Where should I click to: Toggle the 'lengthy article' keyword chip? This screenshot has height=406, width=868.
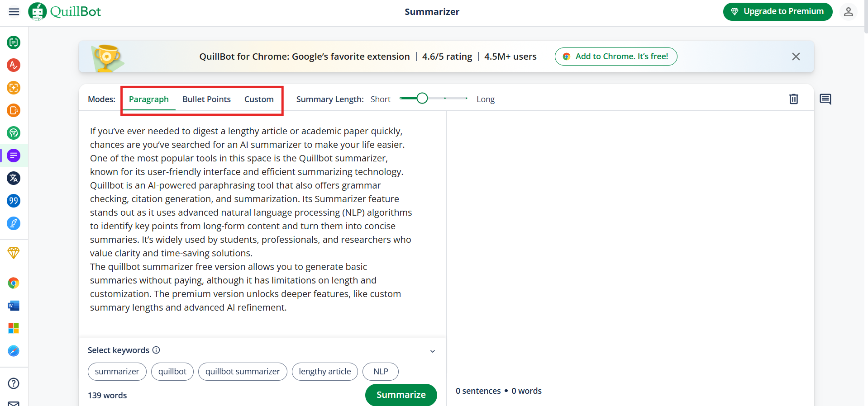[325, 372]
